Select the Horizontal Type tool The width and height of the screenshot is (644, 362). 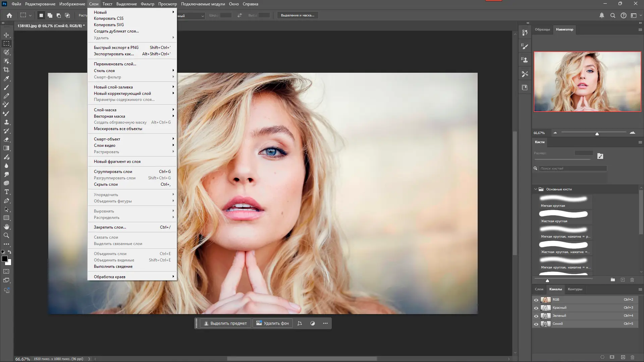coord(6,192)
